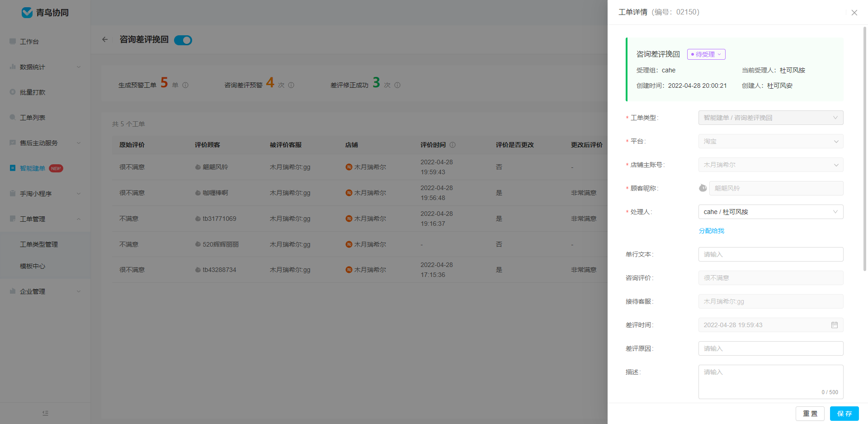This screenshot has height=424, width=868.
Task: Click the detail panel vertical scrollbar
Action: pos(865,149)
